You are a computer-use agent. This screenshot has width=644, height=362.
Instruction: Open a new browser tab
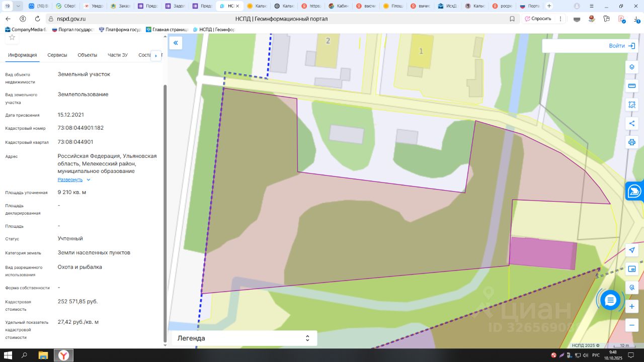pos(549,6)
